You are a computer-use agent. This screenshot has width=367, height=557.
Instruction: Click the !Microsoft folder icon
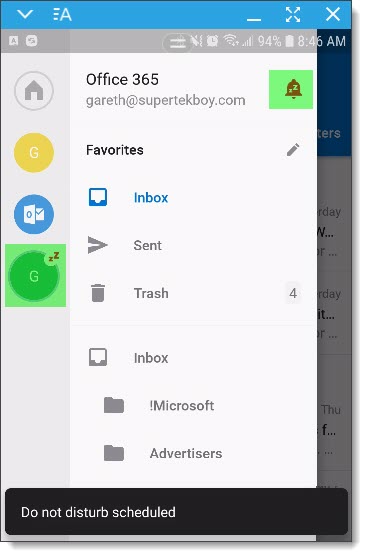coord(114,406)
